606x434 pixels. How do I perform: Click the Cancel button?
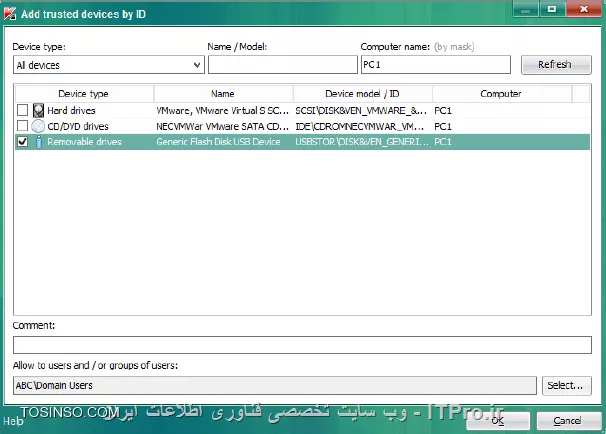(569, 420)
